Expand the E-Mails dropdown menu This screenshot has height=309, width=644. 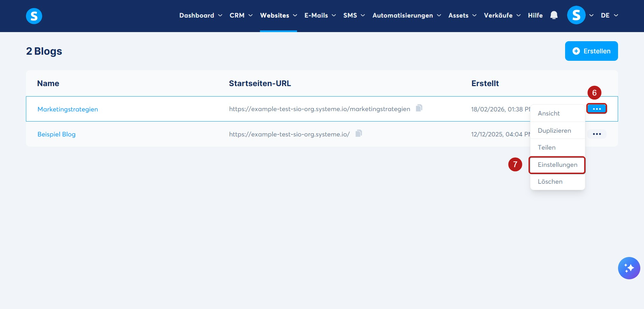point(320,16)
